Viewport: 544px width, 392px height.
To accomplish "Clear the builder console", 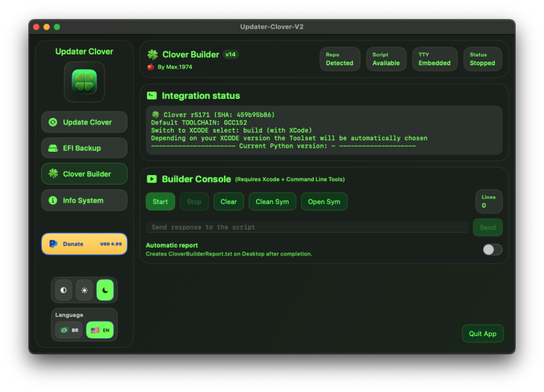I will (x=228, y=202).
